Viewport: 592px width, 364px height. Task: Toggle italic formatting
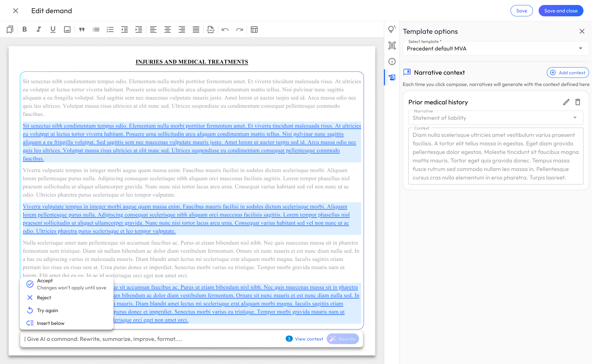pyautogui.click(x=39, y=30)
